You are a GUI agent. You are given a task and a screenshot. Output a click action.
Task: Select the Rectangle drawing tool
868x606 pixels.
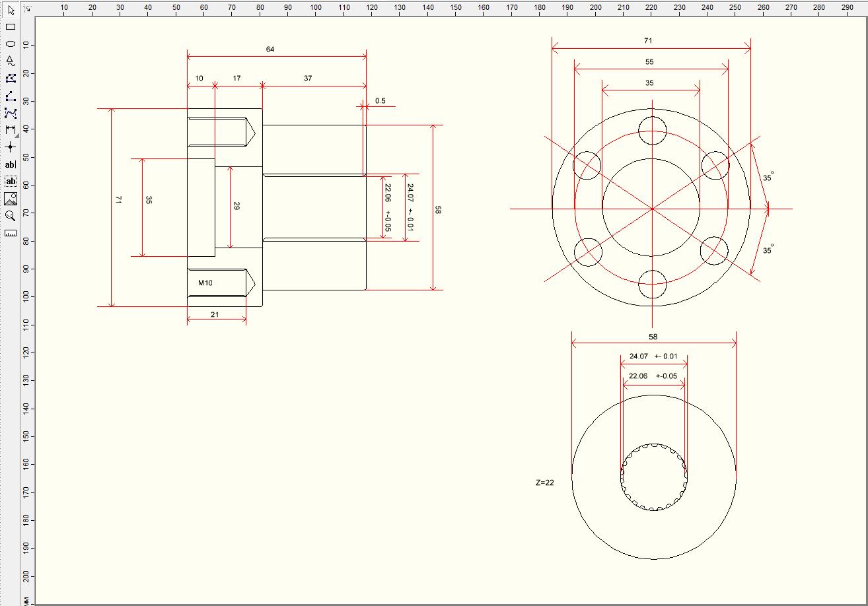click(10, 27)
